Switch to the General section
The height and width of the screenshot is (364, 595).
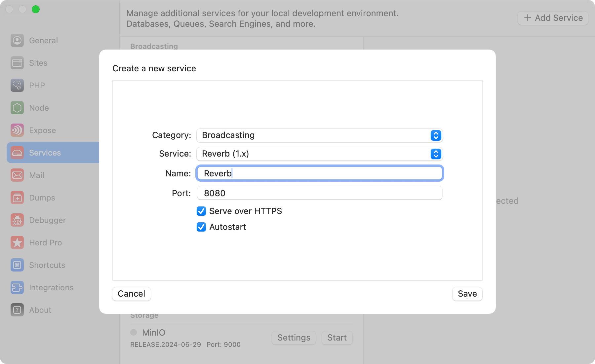(17, 40)
